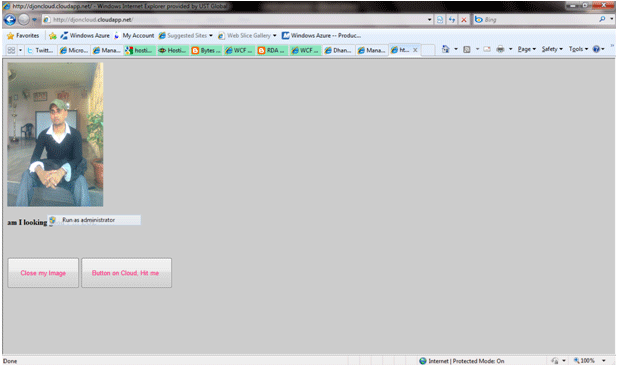Viewport: 619px width, 365px height.
Task: Expand the address bar URL history dropdown
Action: [x=430, y=19]
